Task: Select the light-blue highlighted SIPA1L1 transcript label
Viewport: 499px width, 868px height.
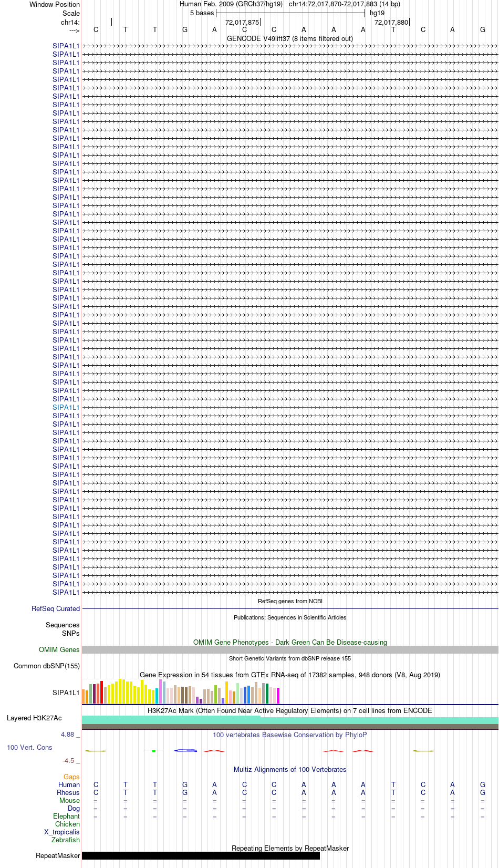Action: coord(66,407)
